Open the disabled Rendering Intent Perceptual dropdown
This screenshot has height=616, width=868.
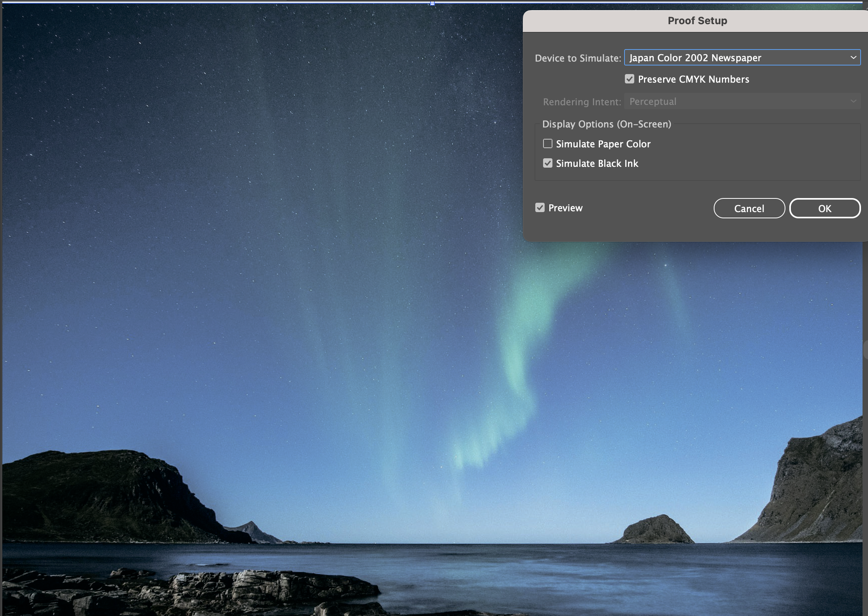pyautogui.click(x=742, y=101)
